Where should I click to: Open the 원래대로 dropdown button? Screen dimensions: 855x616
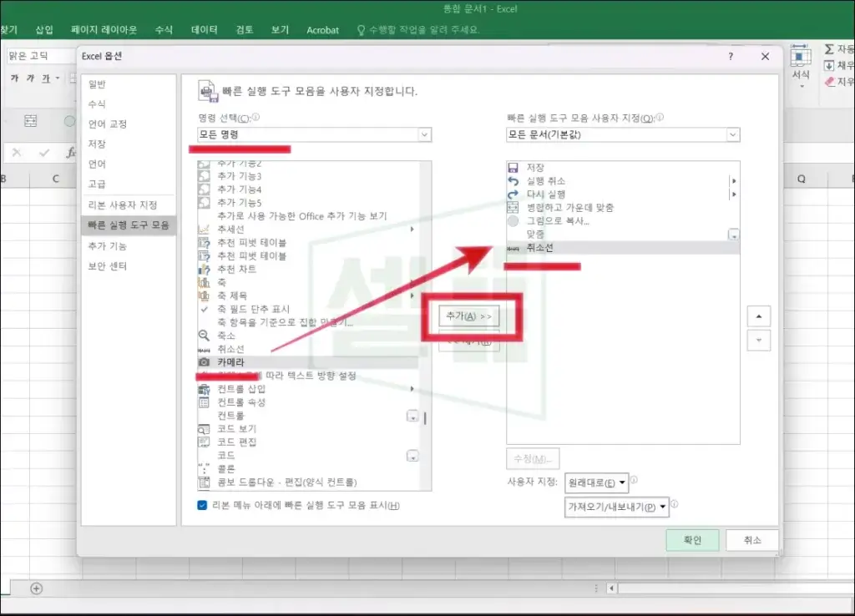(x=596, y=482)
